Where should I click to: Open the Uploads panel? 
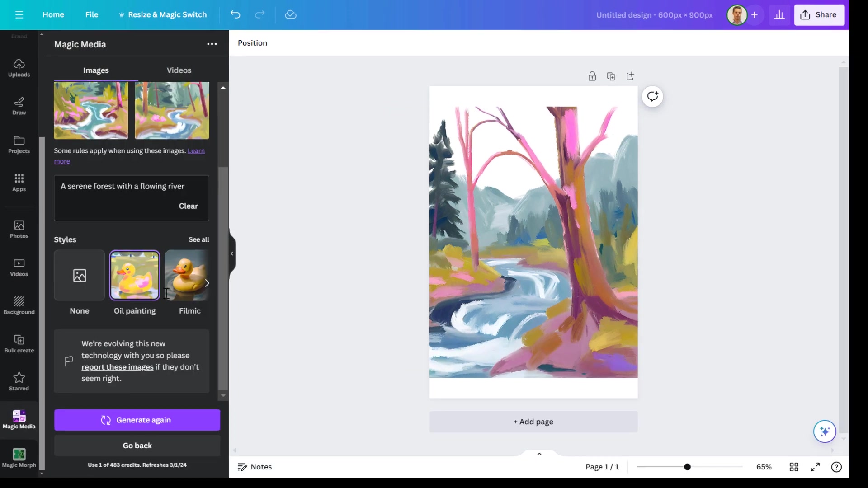(19, 68)
